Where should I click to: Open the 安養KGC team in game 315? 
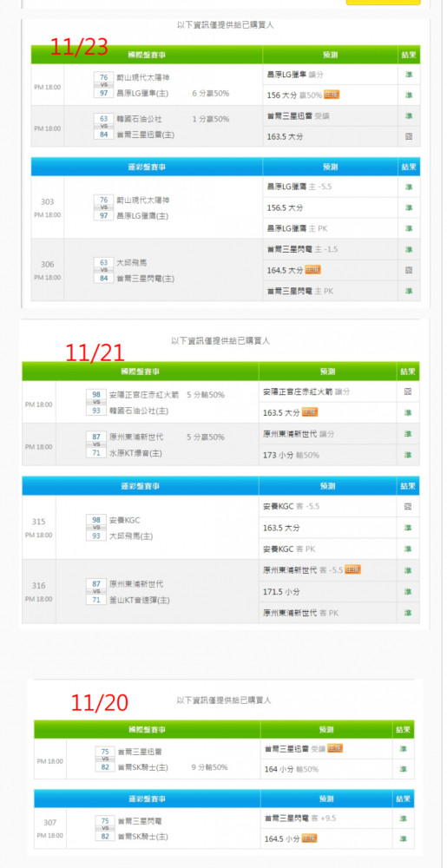coord(125,520)
